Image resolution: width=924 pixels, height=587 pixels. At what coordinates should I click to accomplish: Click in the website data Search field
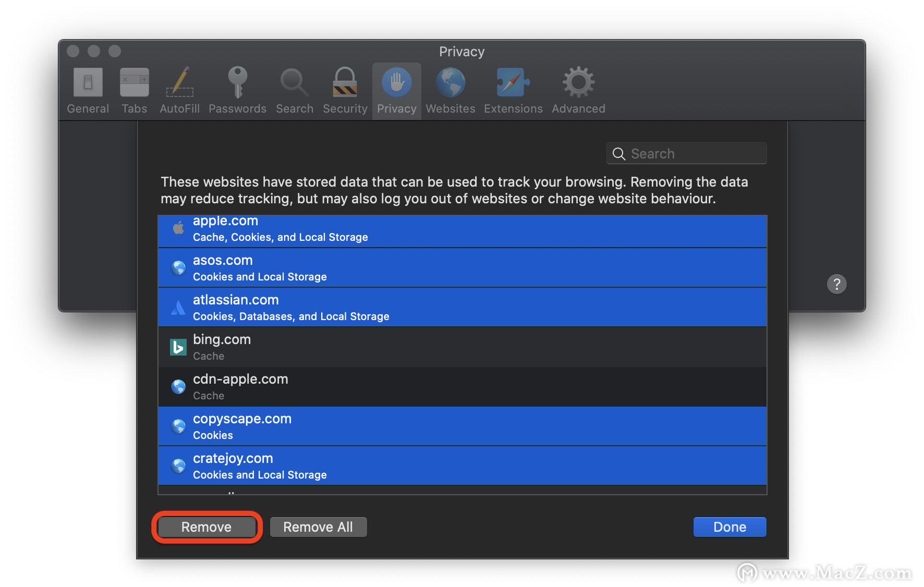pos(686,154)
